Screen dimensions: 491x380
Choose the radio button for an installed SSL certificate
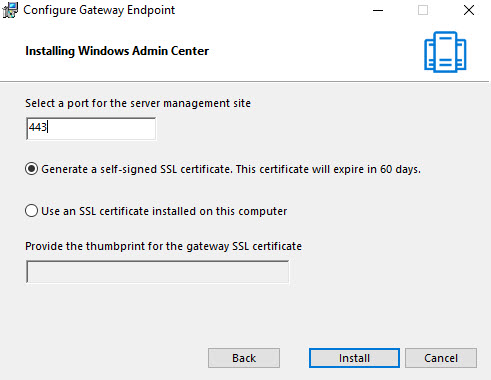(31, 211)
